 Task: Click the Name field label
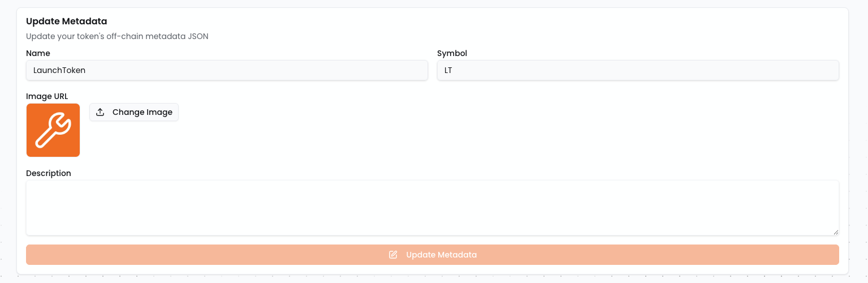38,53
